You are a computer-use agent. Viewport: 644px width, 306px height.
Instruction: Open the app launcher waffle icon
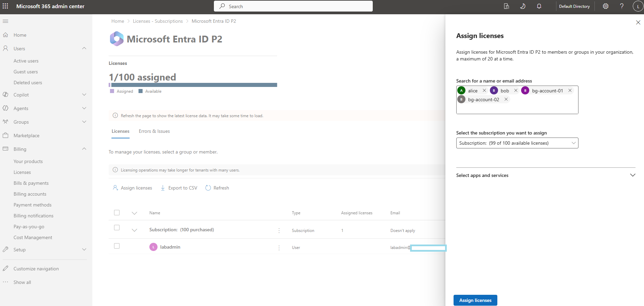tap(5, 6)
